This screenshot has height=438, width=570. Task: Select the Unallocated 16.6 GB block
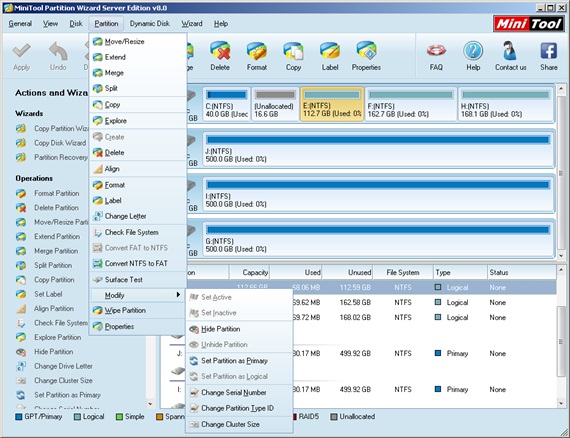coord(275,104)
